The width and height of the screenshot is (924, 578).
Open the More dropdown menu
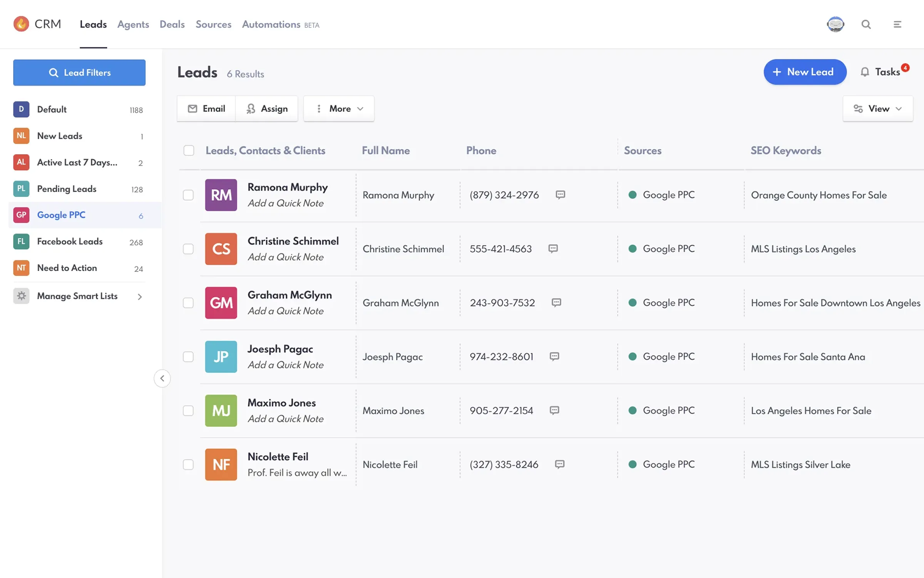pyautogui.click(x=339, y=109)
